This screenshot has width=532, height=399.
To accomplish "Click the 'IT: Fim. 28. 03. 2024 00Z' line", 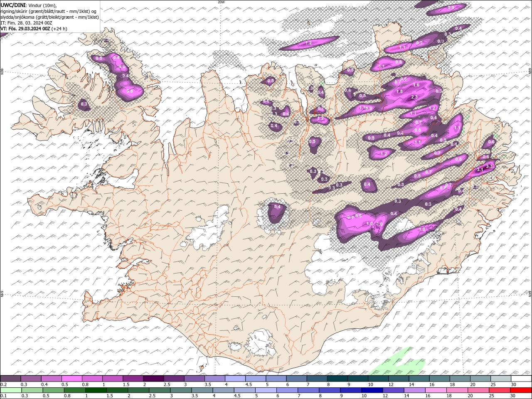I will point(26,23).
